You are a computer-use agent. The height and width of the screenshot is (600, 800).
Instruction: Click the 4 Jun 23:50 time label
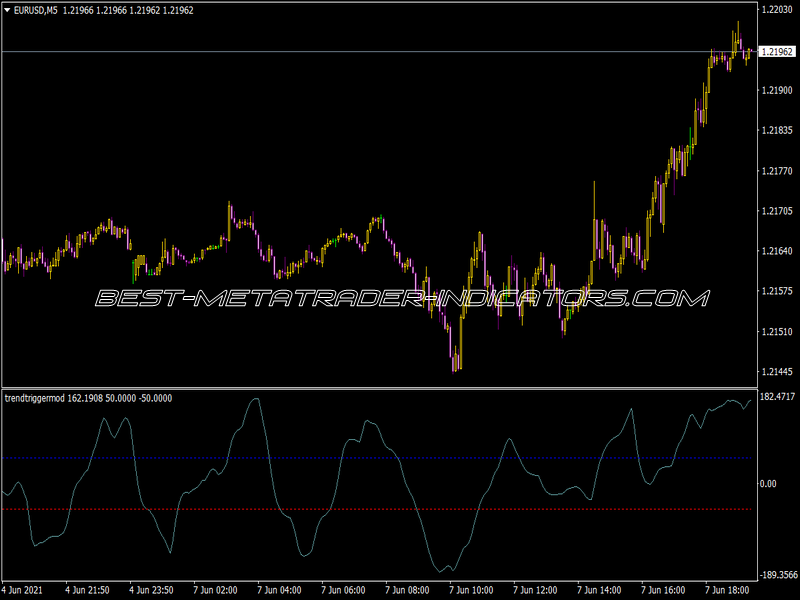point(151,590)
